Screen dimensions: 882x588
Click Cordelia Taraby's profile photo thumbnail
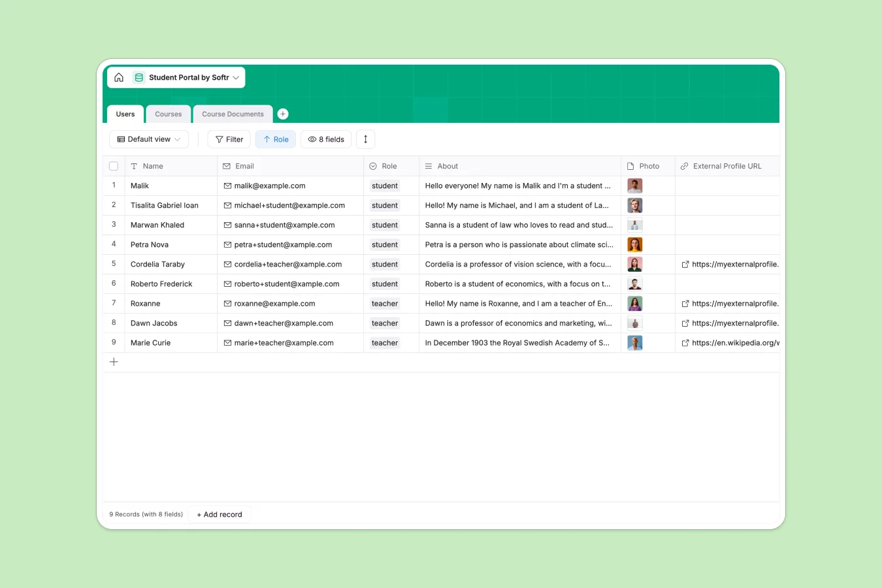pos(634,264)
